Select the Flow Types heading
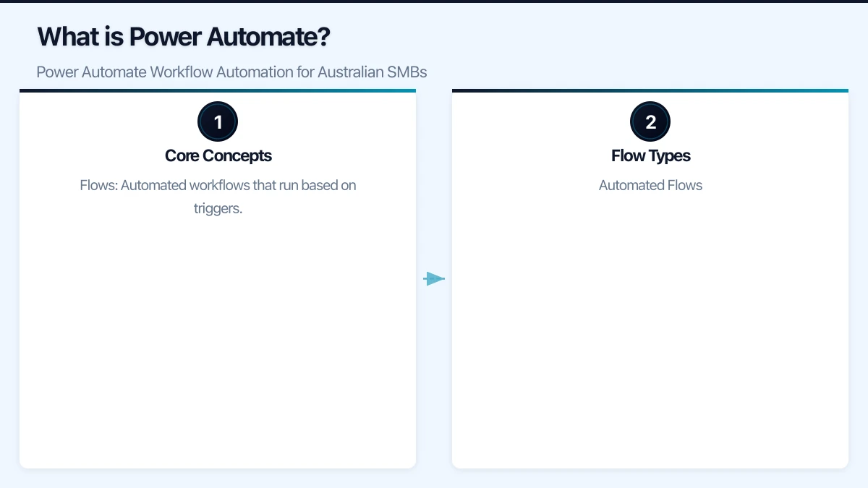 click(x=650, y=155)
